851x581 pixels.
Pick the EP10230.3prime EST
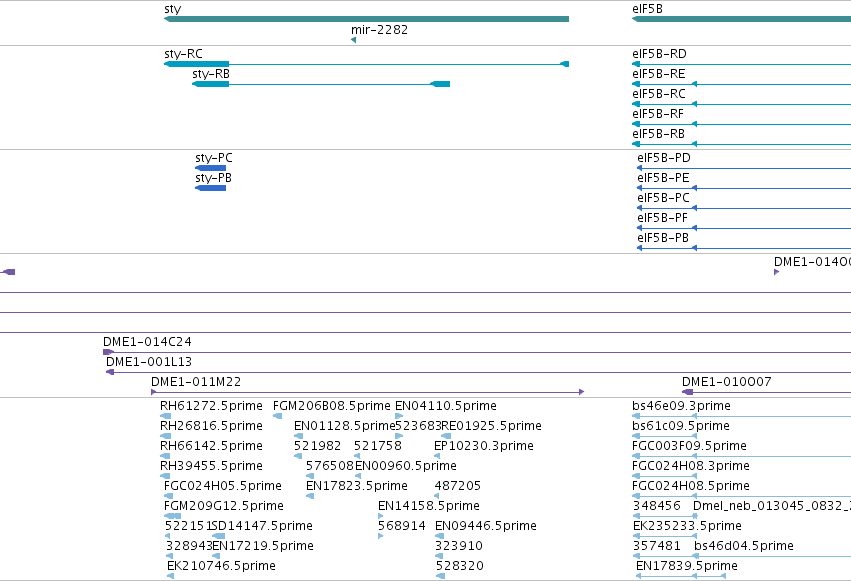tap(484, 446)
